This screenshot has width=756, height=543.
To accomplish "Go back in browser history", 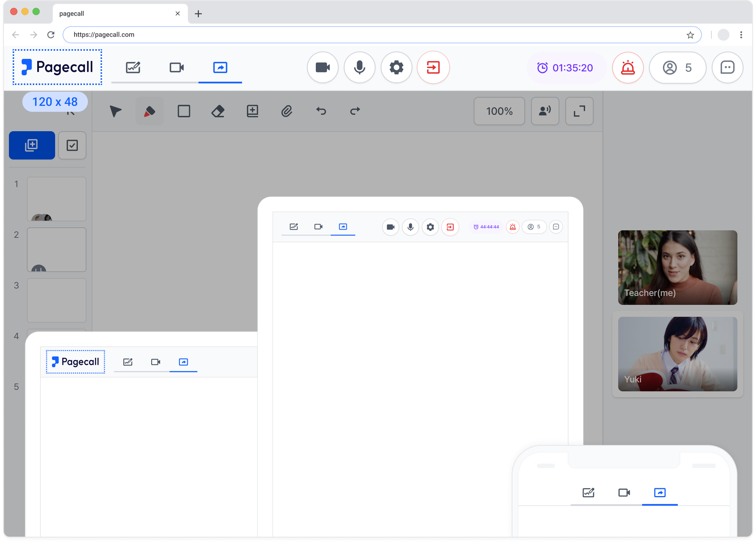I will tap(16, 35).
